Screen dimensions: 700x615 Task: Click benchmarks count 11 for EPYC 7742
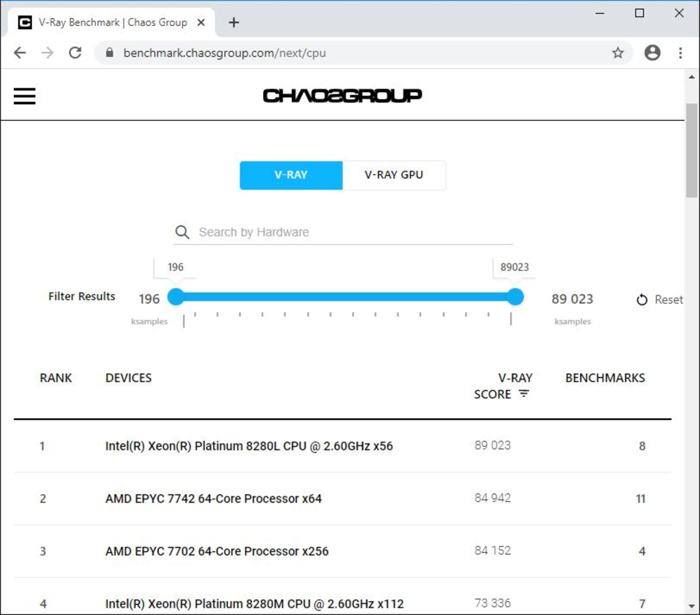click(641, 499)
